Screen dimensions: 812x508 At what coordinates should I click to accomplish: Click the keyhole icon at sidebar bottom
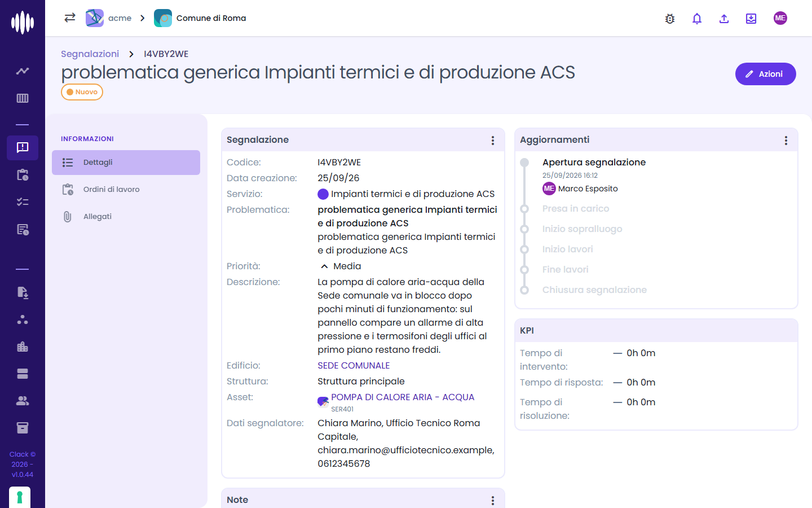coord(20,497)
